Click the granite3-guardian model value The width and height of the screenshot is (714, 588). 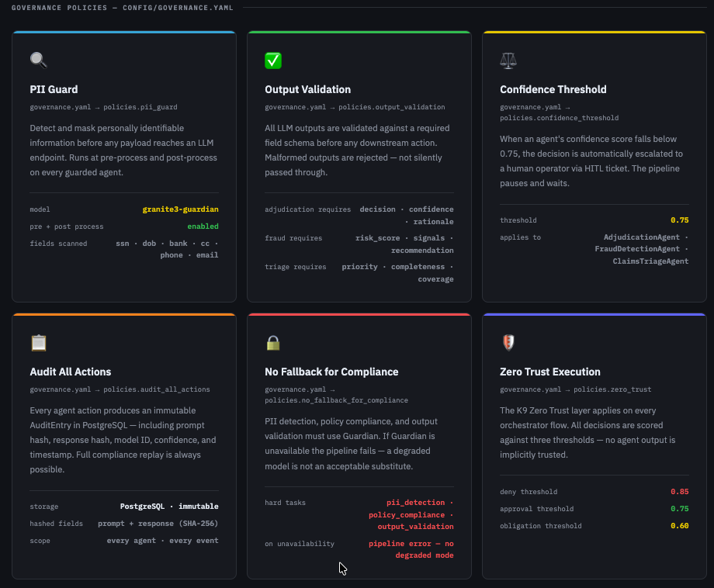(180, 209)
